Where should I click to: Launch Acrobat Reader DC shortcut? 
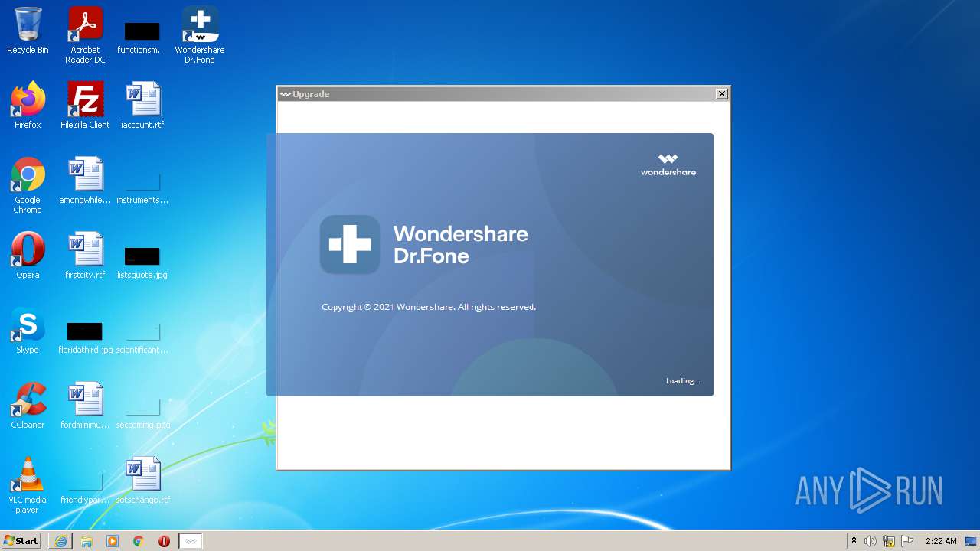85,34
